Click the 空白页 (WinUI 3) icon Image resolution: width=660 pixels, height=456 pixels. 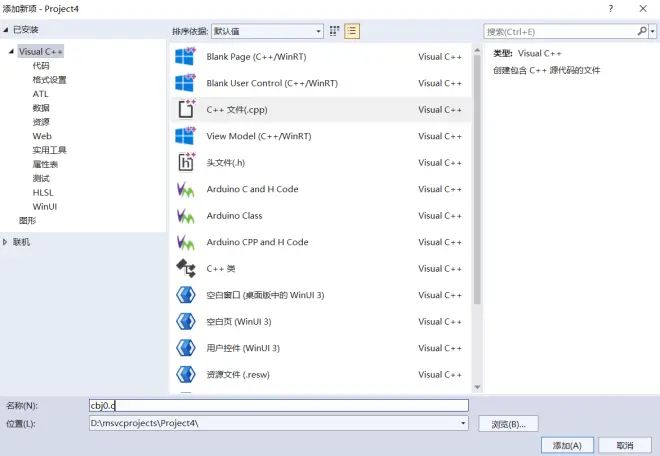point(186,321)
